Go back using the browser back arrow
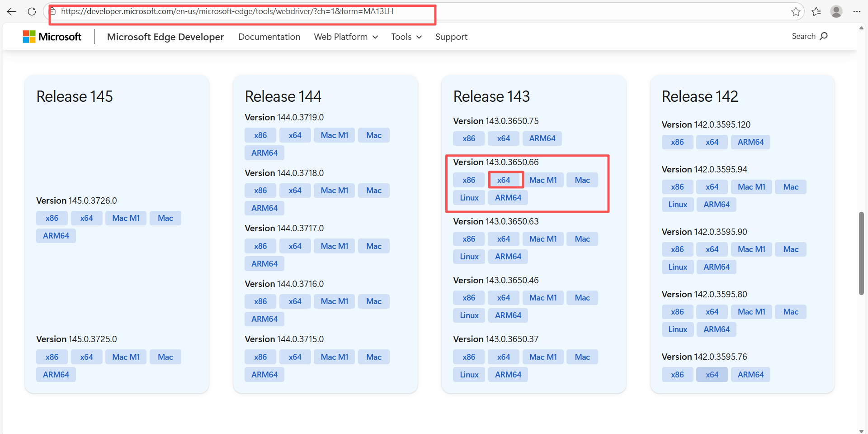The image size is (868, 434). 12,12
